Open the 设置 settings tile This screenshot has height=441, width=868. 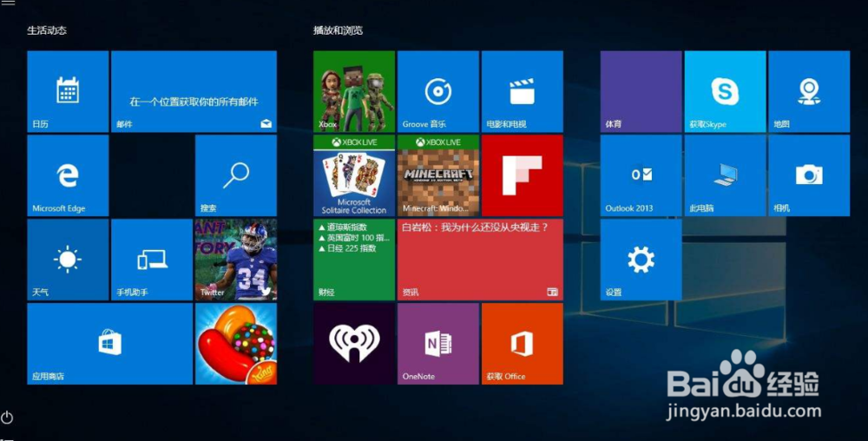(641, 260)
